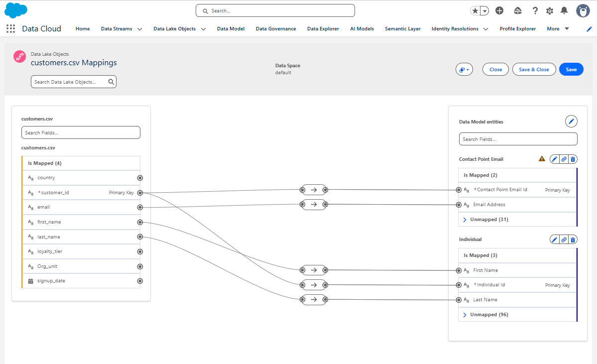Image resolution: width=597 pixels, height=364 pixels.
Task: Click the Data Lake Objects breadcrumb link
Action: click(49, 54)
